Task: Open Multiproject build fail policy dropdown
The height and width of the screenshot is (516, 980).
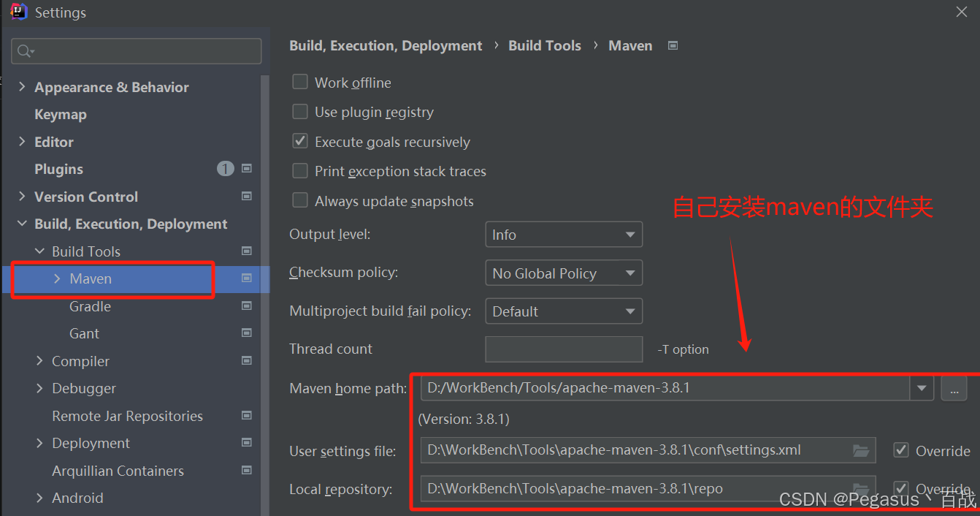Action: point(564,311)
